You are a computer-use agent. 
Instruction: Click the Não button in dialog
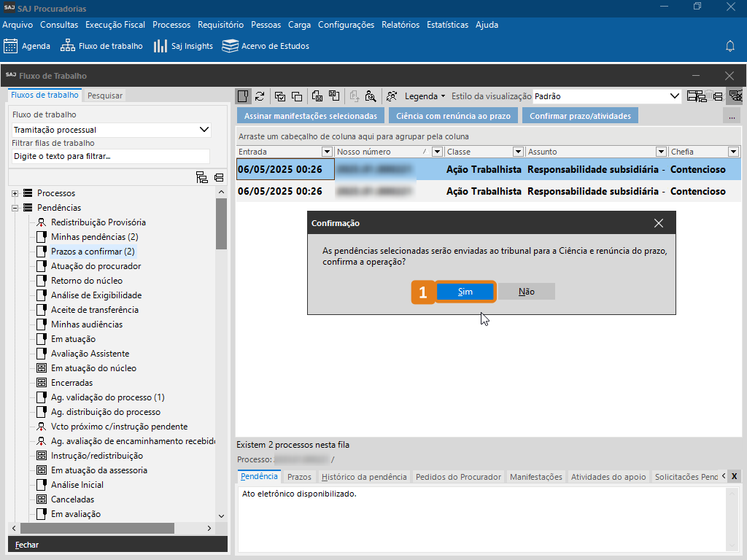527,292
